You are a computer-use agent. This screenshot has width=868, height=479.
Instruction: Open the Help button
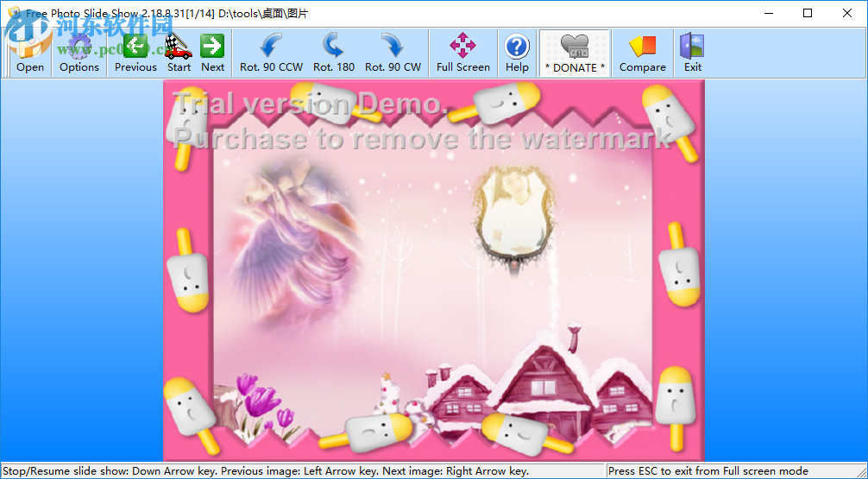tap(517, 54)
